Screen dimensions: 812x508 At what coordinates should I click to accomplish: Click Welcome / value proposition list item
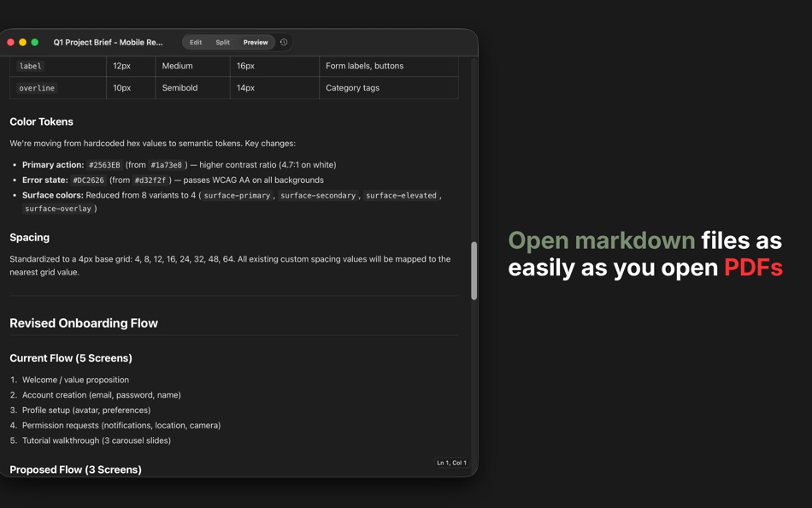[75, 380]
